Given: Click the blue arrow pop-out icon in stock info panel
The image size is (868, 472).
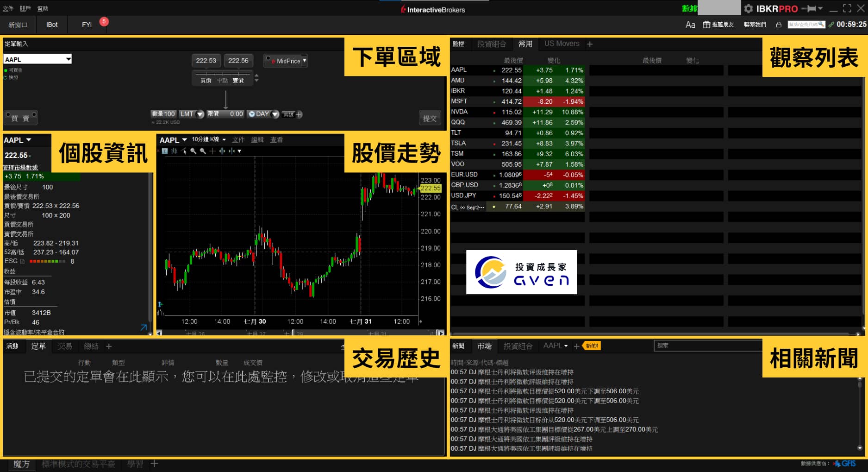Looking at the screenshot, I should coord(144,327).
